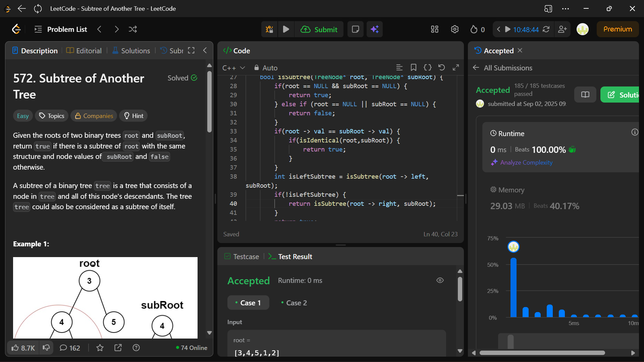Click the green Submit button
Viewport: 644px width, 362px height.
click(x=319, y=29)
